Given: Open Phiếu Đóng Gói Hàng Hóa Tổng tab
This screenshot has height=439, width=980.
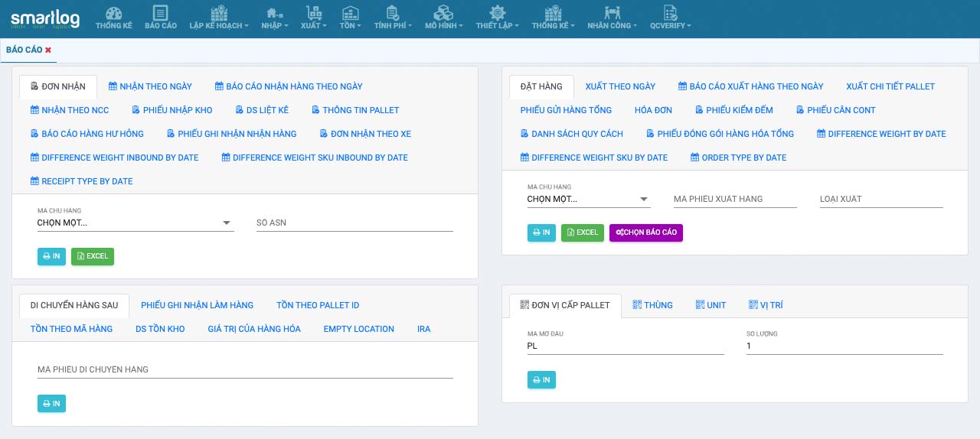Looking at the screenshot, I should pos(720,134).
